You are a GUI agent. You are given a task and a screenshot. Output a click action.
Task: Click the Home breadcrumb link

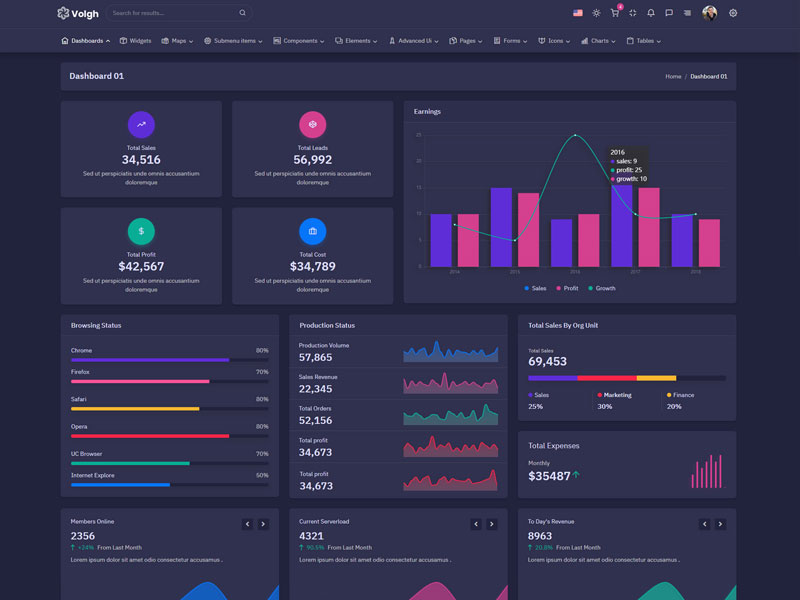672,75
